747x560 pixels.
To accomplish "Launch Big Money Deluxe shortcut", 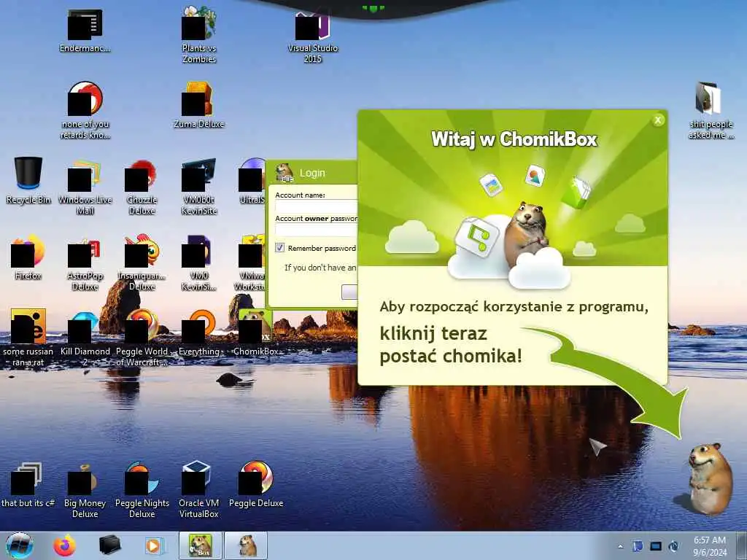I will (85, 491).
